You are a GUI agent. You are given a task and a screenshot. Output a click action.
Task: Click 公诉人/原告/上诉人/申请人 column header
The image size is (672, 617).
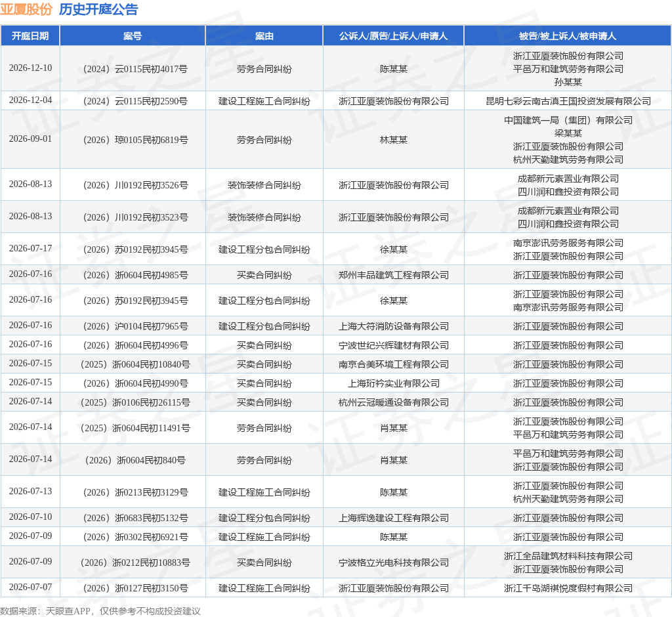tap(394, 36)
